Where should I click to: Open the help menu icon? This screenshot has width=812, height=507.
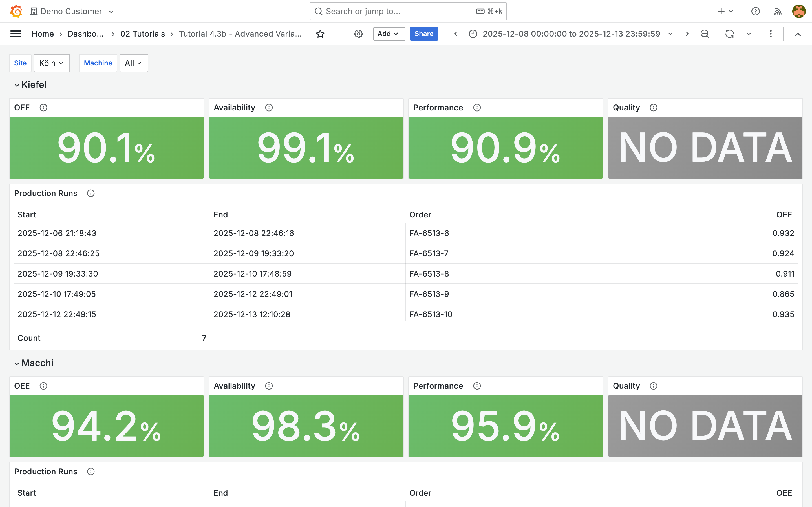point(755,11)
